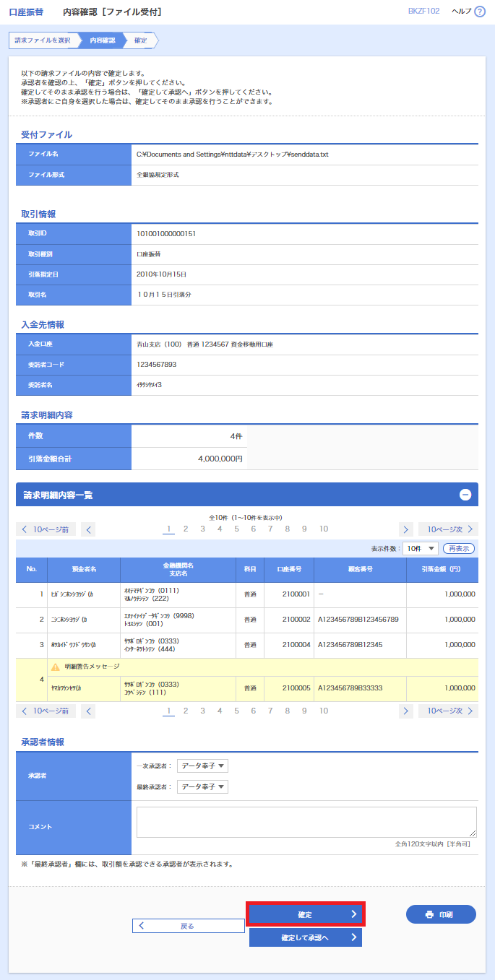Open the 最終承認者 dropdown
The width and height of the screenshot is (495, 980).
(202, 786)
